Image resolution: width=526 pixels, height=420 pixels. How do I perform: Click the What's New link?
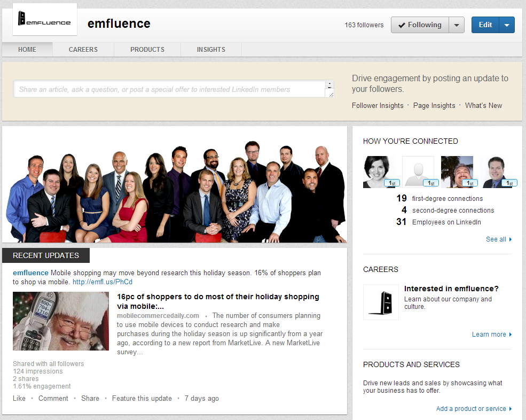pos(483,105)
